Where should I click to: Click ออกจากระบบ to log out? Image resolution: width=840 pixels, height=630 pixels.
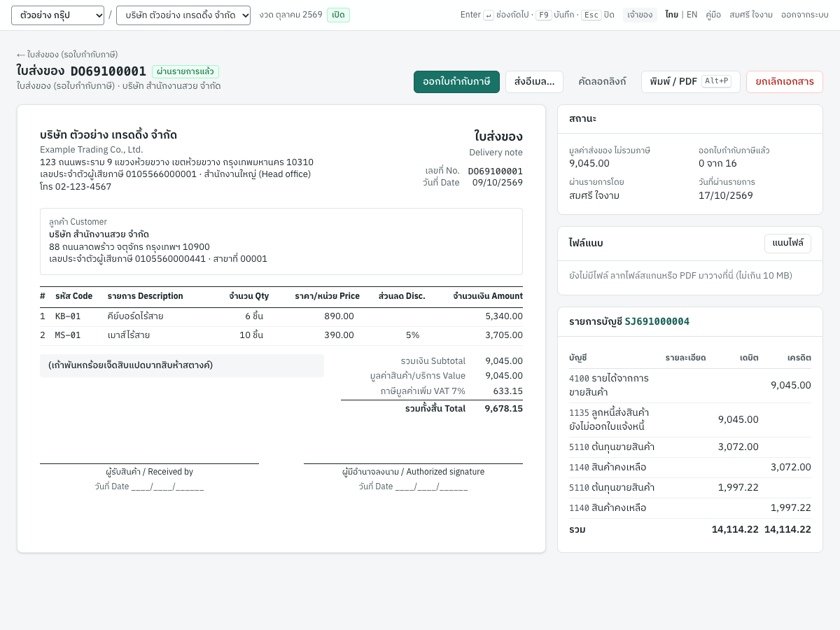click(x=805, y=15)
